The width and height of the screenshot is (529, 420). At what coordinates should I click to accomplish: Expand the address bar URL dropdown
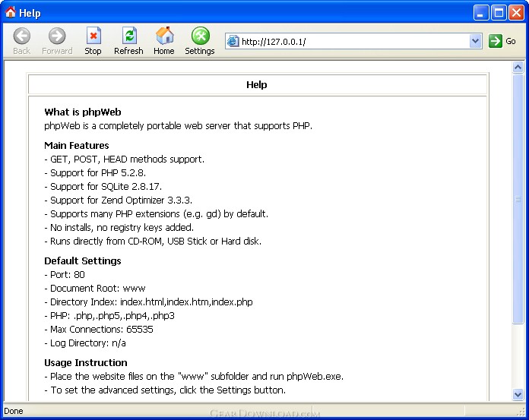475,41
